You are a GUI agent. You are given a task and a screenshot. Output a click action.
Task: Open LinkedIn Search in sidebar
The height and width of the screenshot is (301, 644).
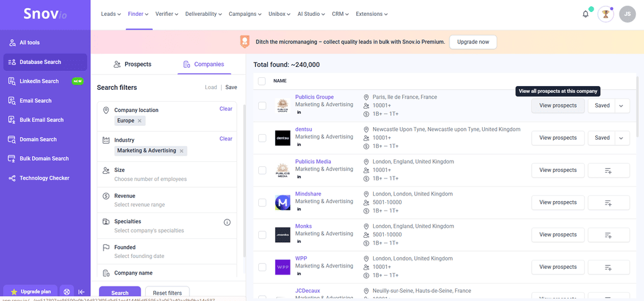[45, 82]
